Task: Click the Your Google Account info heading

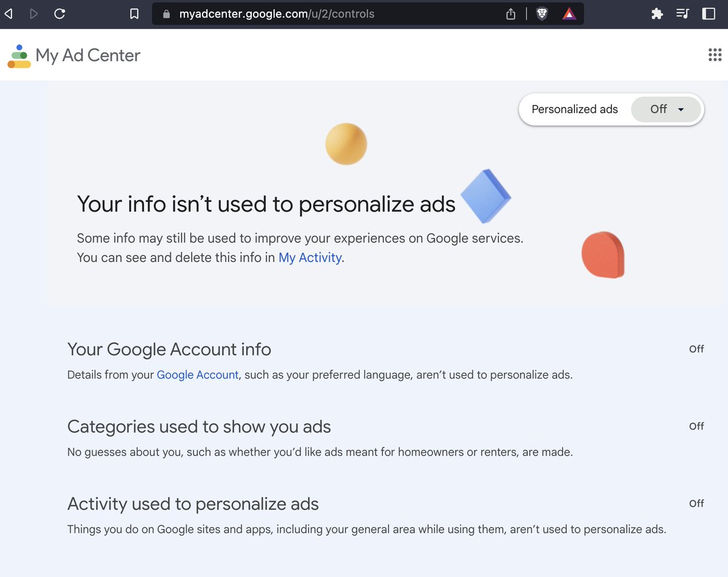Action: coord(169,349)
